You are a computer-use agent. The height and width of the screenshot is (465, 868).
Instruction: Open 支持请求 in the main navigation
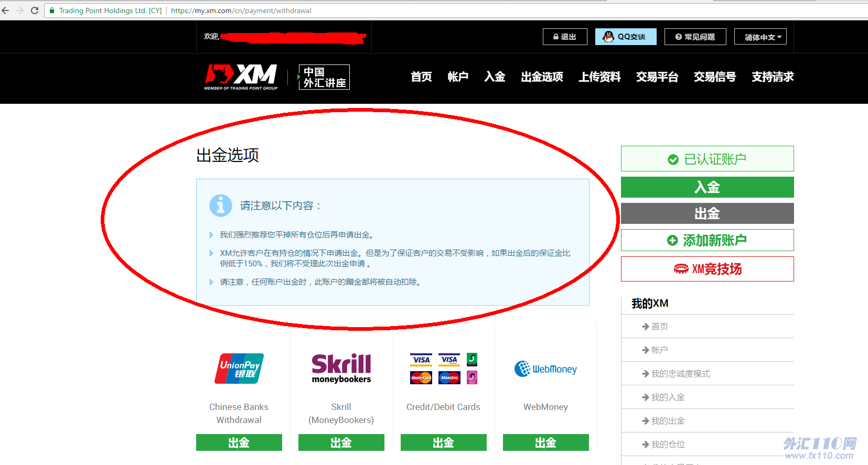[x=773, y=77]
